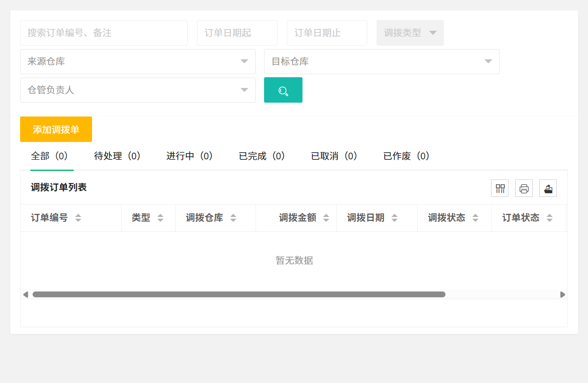Click the 订单日期起 date field
588x383 pixels.
tap(237, 33)
